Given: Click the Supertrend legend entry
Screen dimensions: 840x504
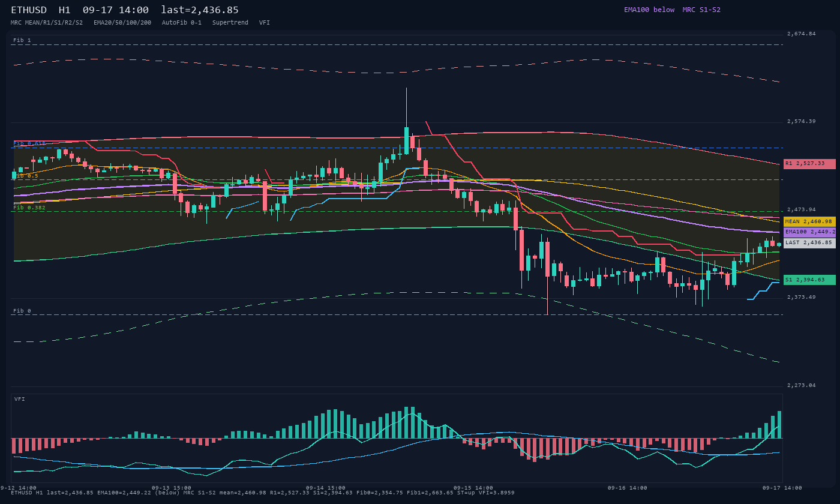Looking at the screenshot, I should pos(230,23).
